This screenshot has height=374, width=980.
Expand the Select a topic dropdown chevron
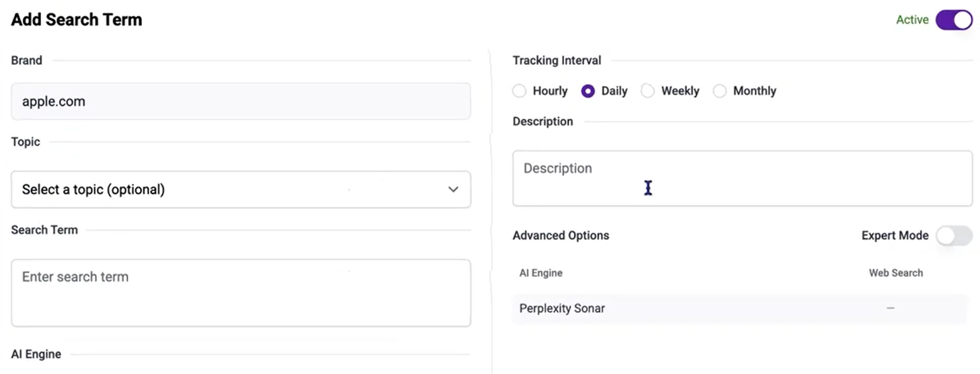pyautogui.click(x=453, y=190)
